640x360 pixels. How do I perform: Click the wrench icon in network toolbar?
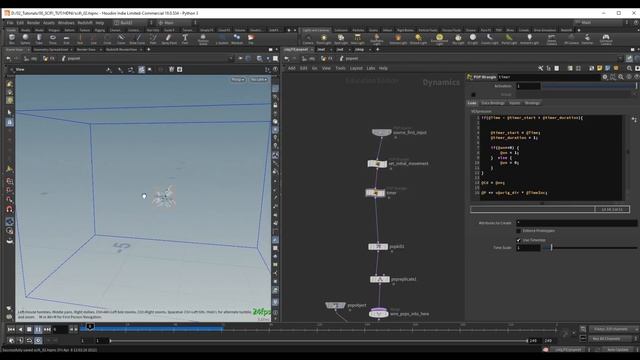[x=540, y=68]
